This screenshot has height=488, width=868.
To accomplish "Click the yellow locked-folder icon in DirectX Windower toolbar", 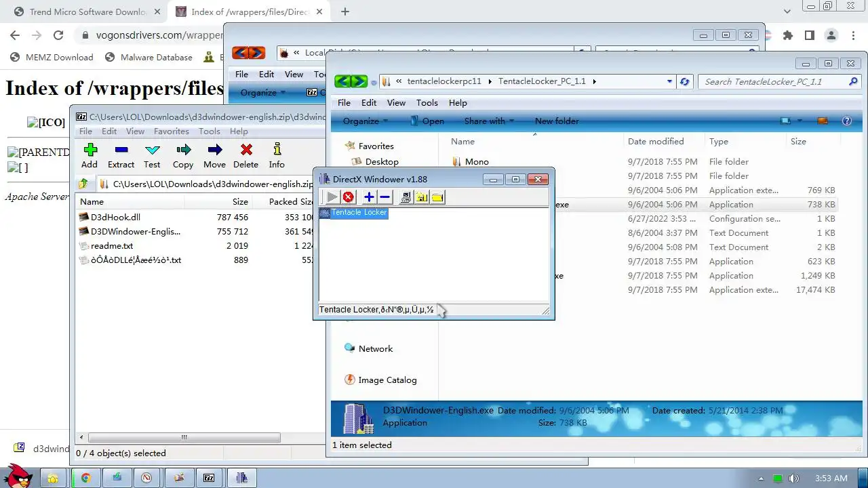I will (x=422, y=197).
